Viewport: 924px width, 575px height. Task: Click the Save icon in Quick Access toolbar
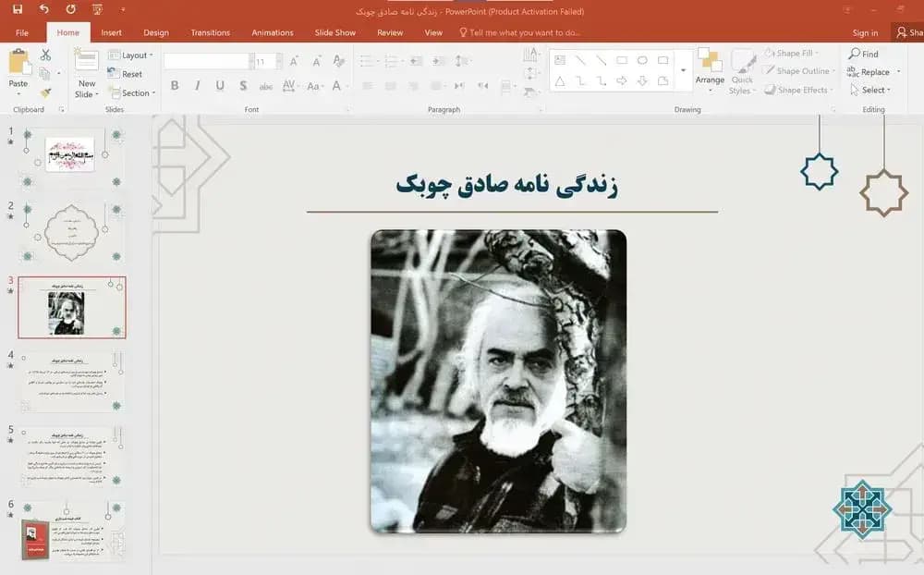(17, 9)
